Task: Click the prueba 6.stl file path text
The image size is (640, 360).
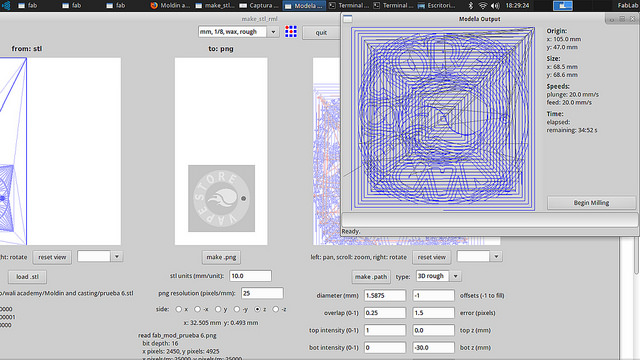Action: tap(67, 293)
